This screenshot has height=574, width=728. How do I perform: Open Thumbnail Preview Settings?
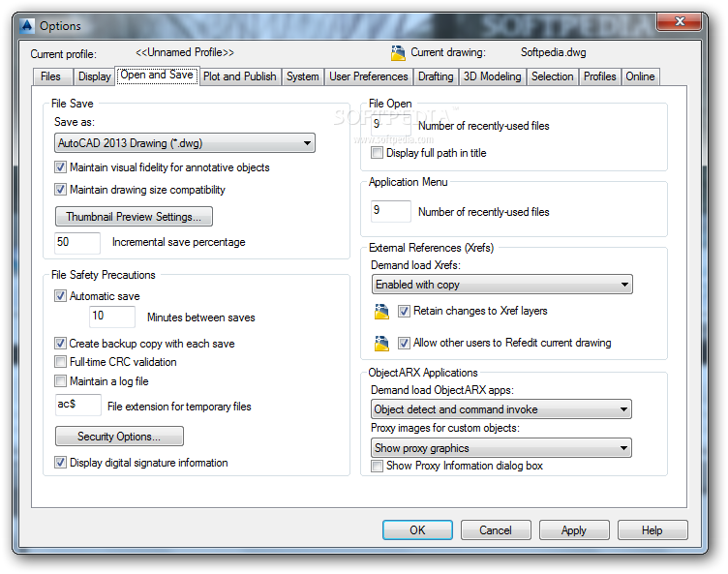coord(134,217)
